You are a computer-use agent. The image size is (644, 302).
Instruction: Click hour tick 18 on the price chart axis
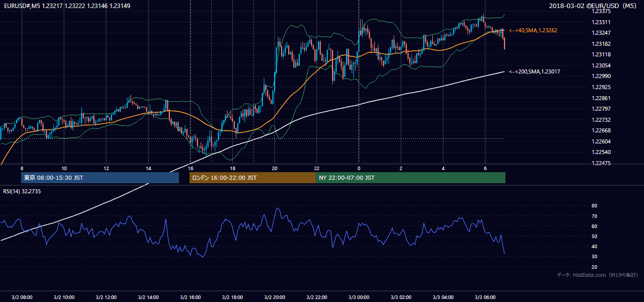(x=232, y=168)
